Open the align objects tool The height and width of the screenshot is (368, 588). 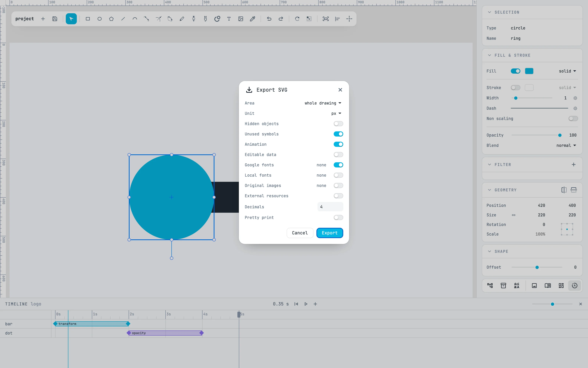click(x=337, y=19)
